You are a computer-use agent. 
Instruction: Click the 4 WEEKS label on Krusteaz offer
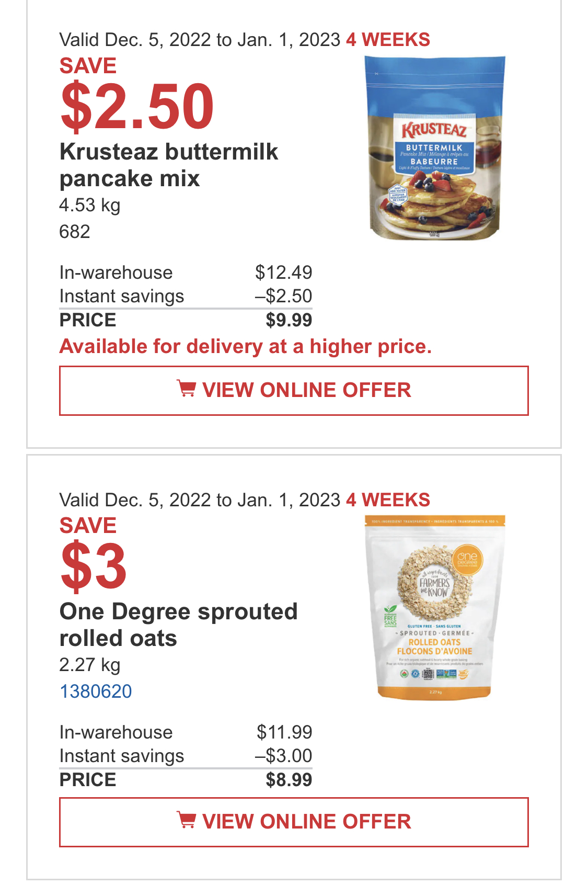(x=388, y=40)
